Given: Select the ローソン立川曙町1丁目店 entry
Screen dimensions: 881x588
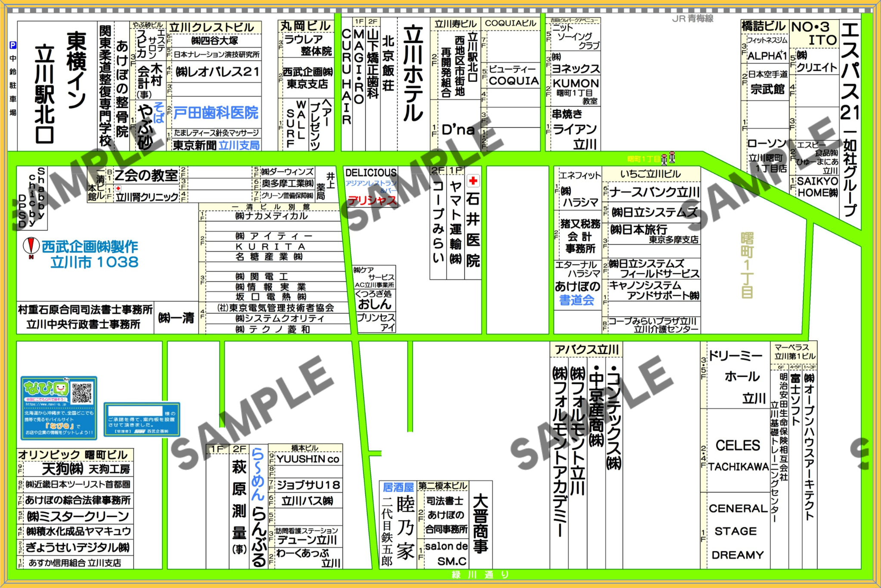Looking at the screenshot, I should tap(767, 156).
